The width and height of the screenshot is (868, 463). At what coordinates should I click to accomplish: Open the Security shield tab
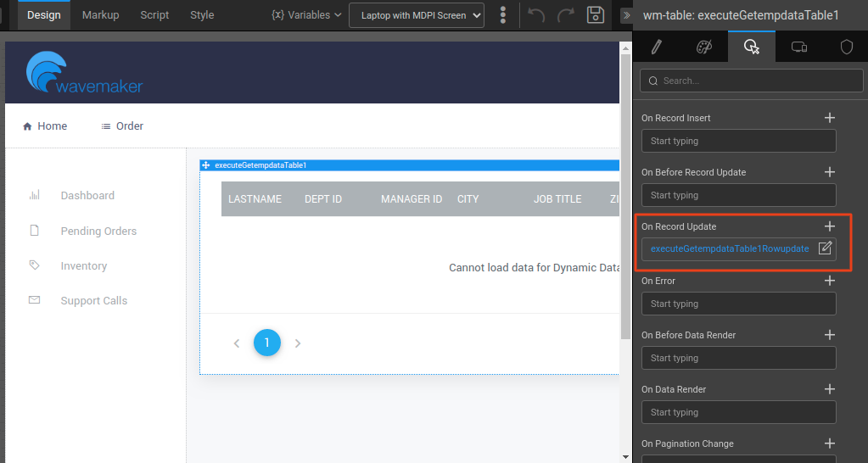tap(846, 47)
